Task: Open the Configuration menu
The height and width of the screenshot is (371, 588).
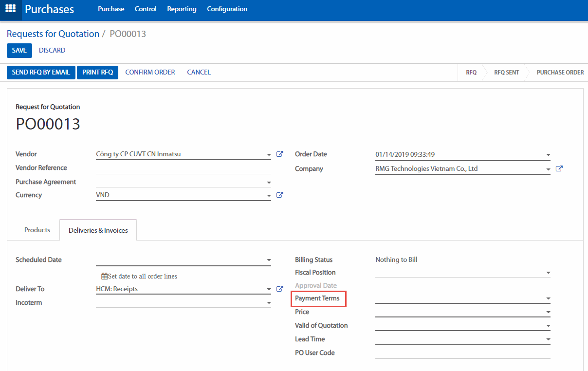Action: coord(227,9)
